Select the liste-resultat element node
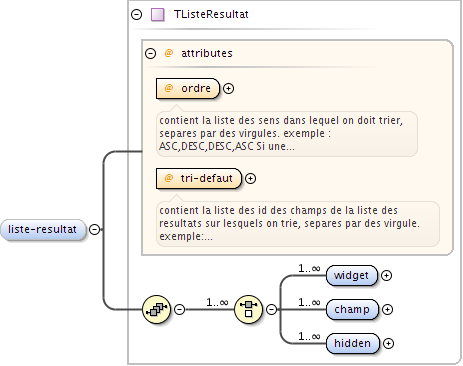 pyautogui.click(x=43, y=229)
